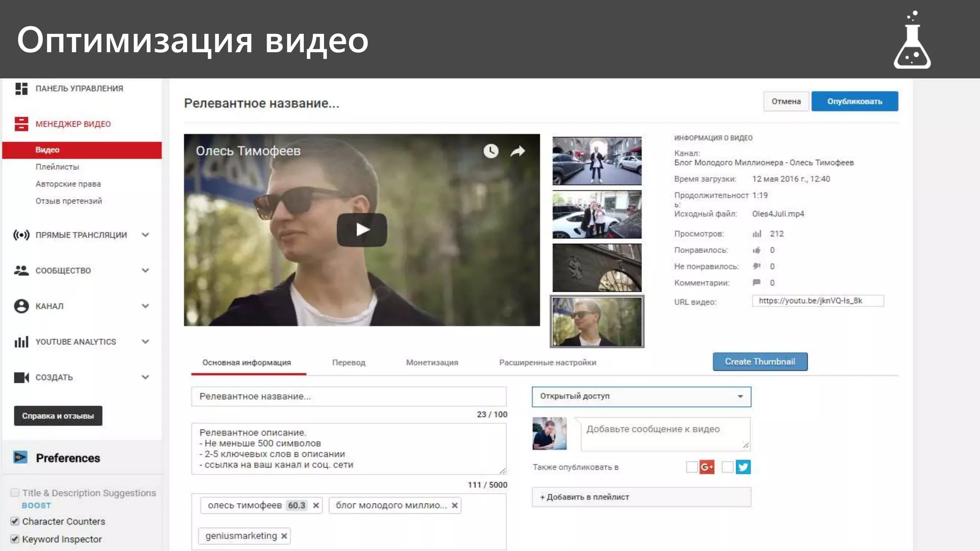Expand the ПРЯМЫЕ ТРАНСЛЯЦИИ section chevron
Viewport: 980px width, 551px height.
pos(145,235)
